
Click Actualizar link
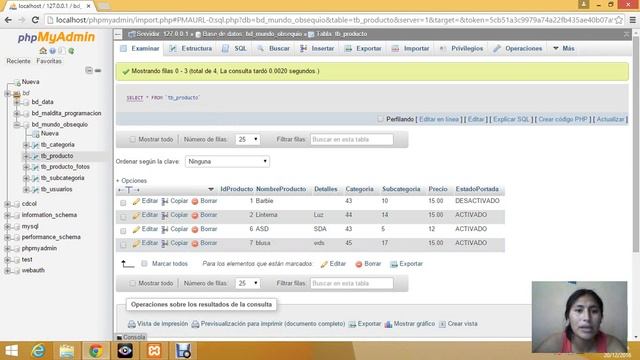click(x=611, y=119)
